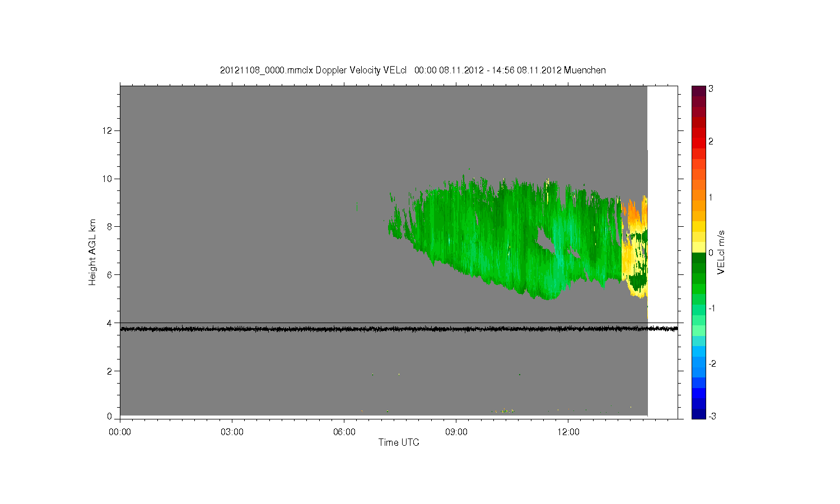
Task: Click the gray hole inside the green cloud
Action: click(543, 240)
